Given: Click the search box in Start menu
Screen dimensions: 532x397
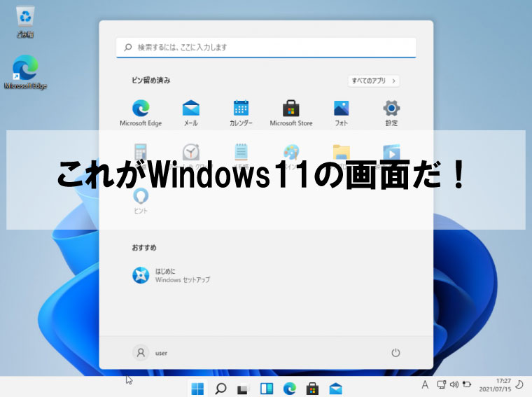Looking at the screenshot, I should coord(266,48).
